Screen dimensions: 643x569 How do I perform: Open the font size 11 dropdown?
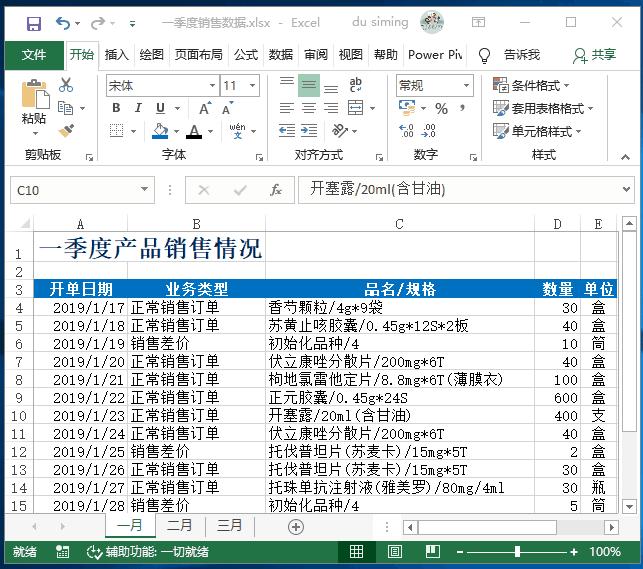point(253,85)
